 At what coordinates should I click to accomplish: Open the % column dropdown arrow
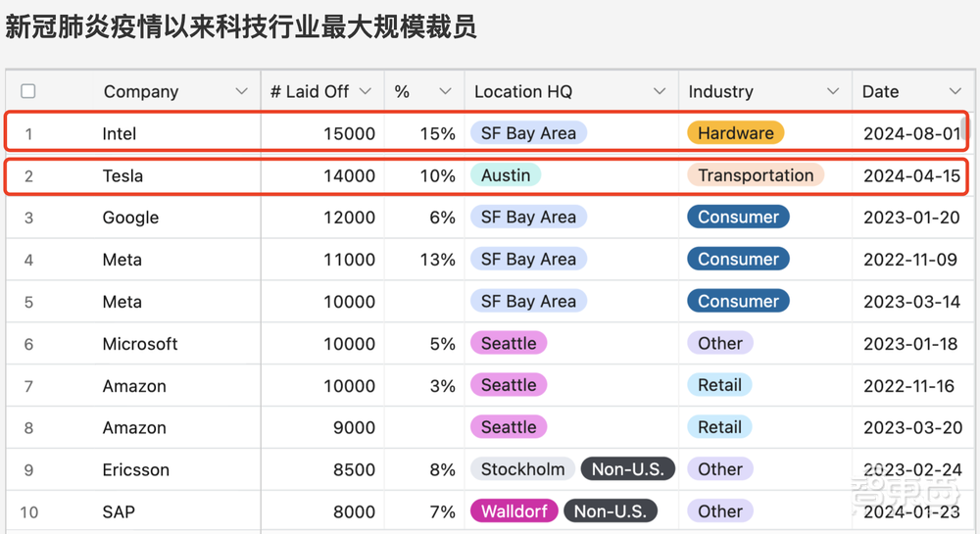pos(445,91)
